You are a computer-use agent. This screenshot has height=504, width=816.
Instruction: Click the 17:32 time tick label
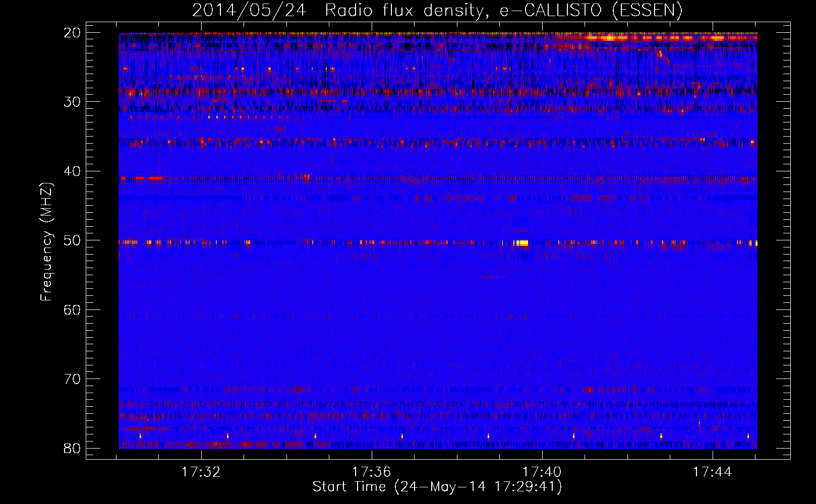coord(201,472)
